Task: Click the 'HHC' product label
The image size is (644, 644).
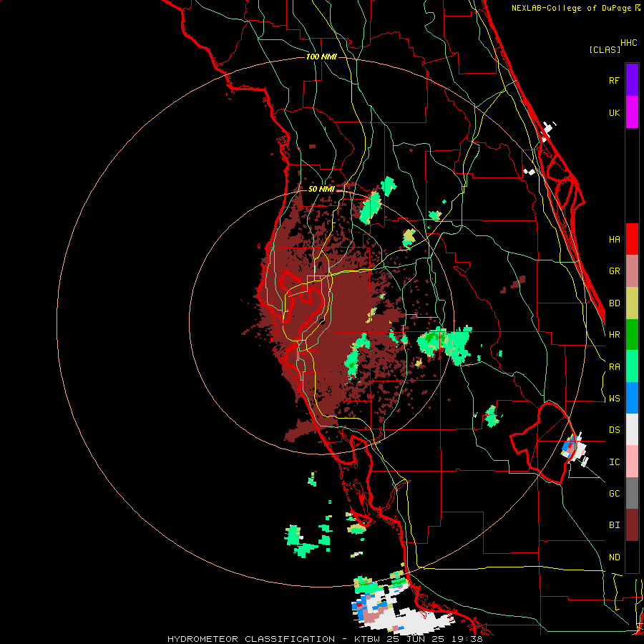Action: pos(629,43)
